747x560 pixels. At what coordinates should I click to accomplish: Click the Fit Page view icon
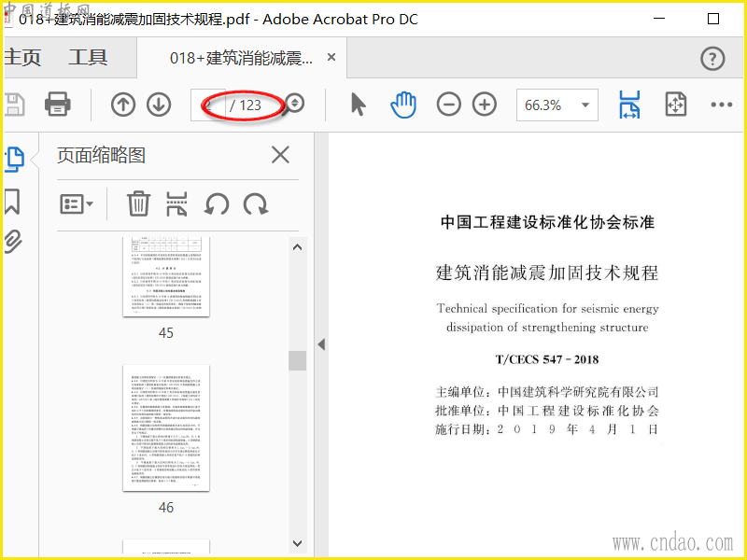tap(675, 105)
